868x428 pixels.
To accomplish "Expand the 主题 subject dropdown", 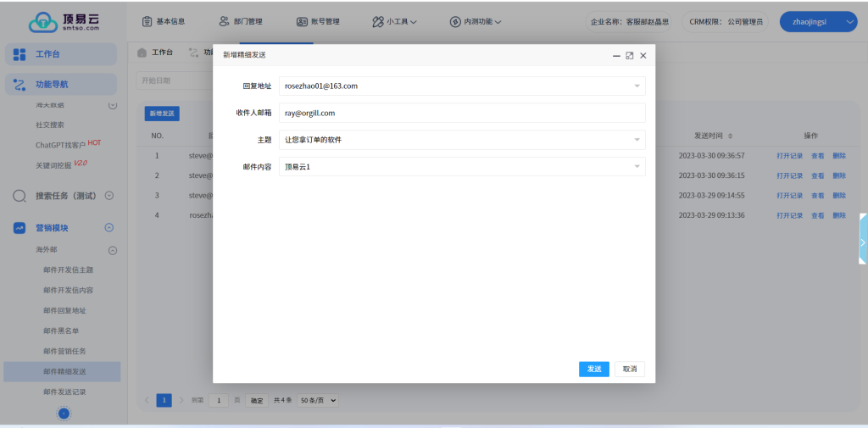I will pyautogui.click(x=636, y=140).
